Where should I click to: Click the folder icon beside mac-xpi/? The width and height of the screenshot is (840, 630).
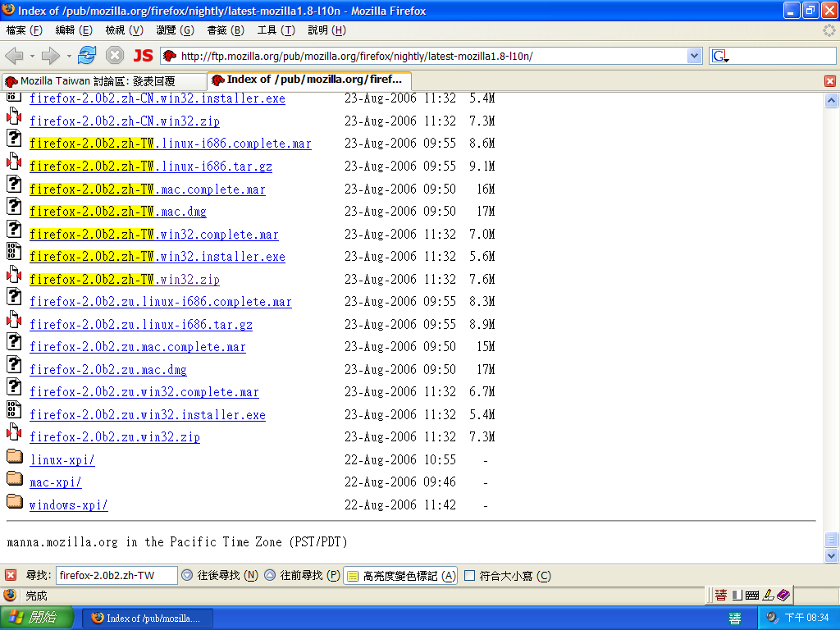(x=15, y=478)
